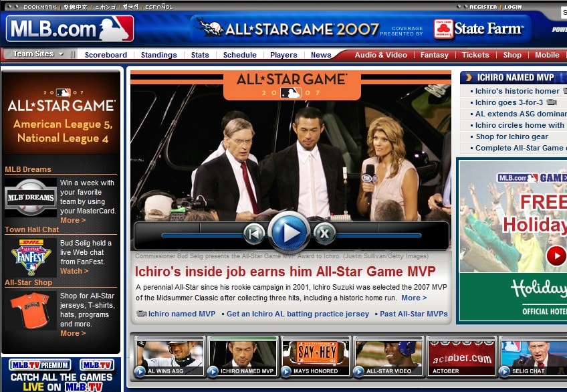Open the Actober thumbnail

coord(461,357)
